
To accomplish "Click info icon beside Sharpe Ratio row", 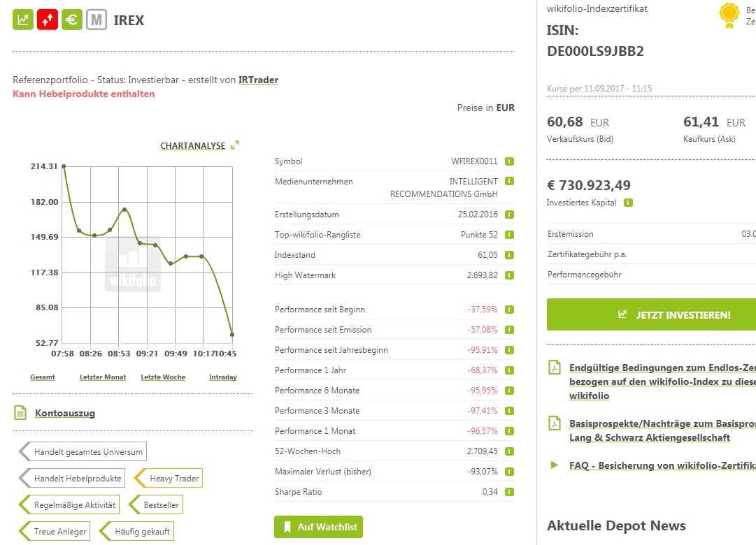I will [509, 492].
